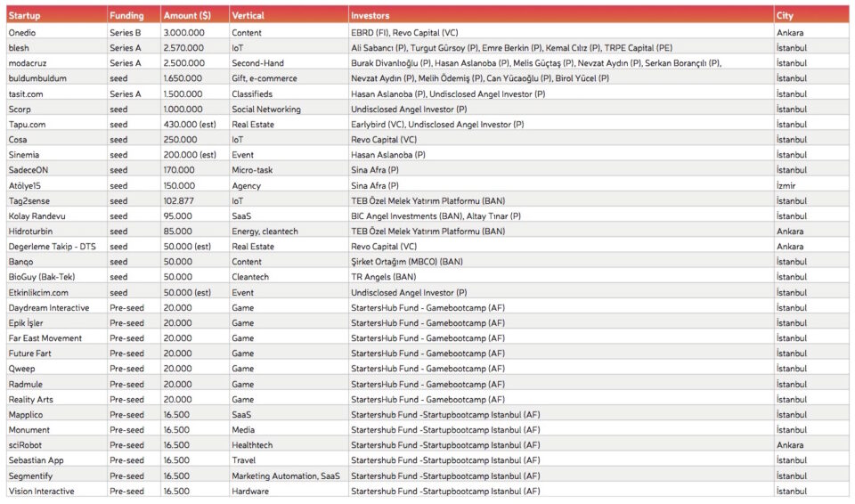The width and height of the screenshot is (855, 504).
Task: Click the City column header
Action: 811,15
